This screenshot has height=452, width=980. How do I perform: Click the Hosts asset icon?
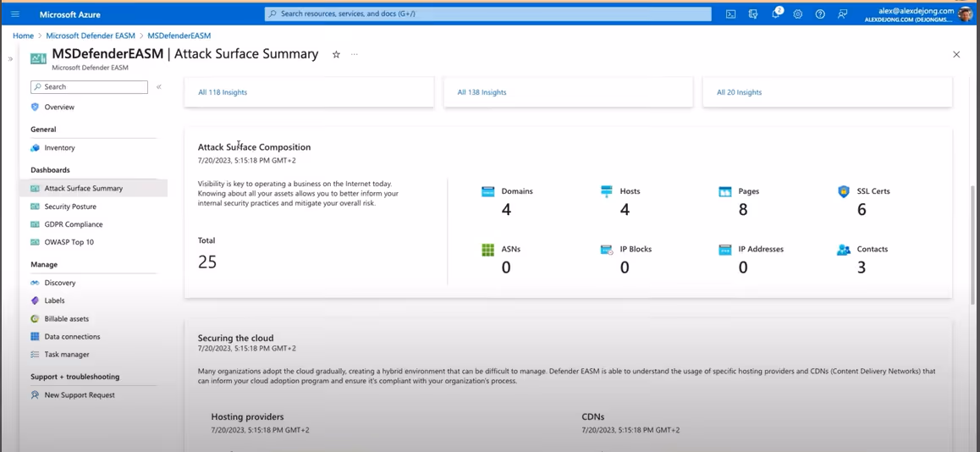tap(606, 191)
